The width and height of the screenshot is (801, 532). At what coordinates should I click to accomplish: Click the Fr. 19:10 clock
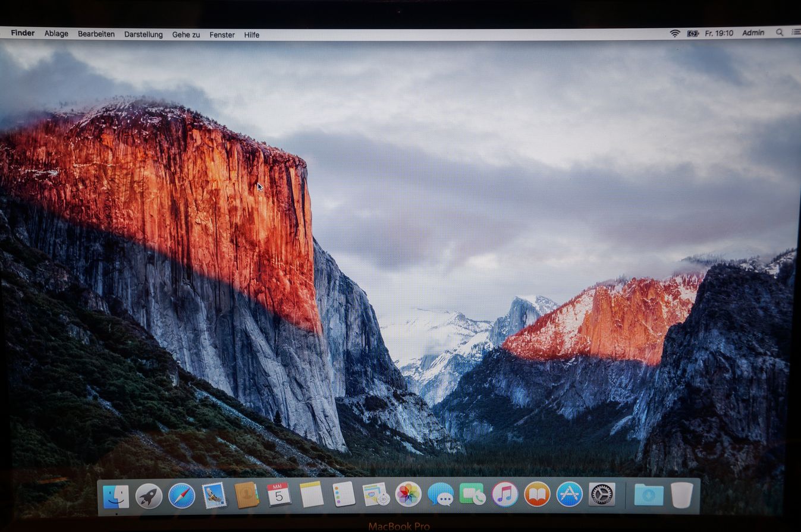pyautogui.click(x=719, y=33)
